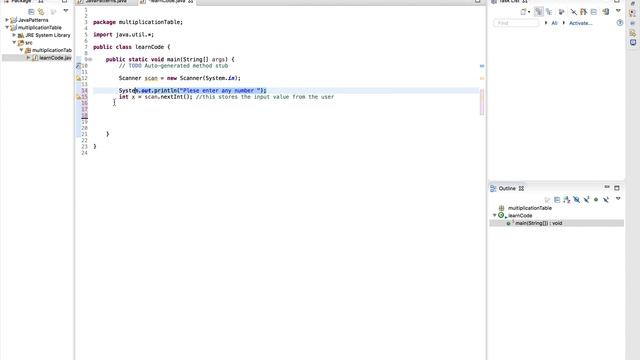This screenshot has width=640, height=360.
Task: Click Focus on Workweek icon in Task List
Action: point(562,12)
